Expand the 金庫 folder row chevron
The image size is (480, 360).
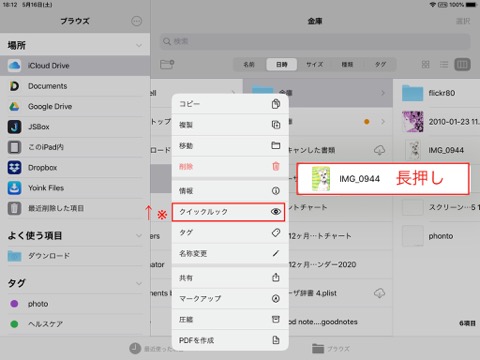point(383,93)
